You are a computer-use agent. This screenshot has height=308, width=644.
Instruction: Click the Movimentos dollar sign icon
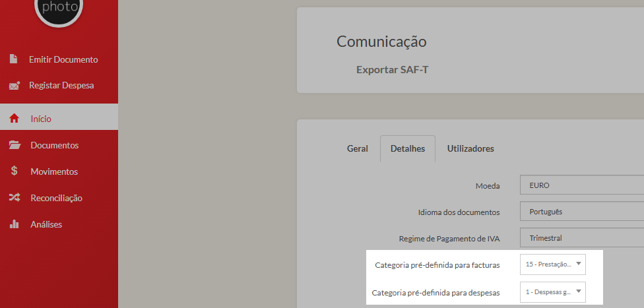pyautogui.click(x=14, y=171)
